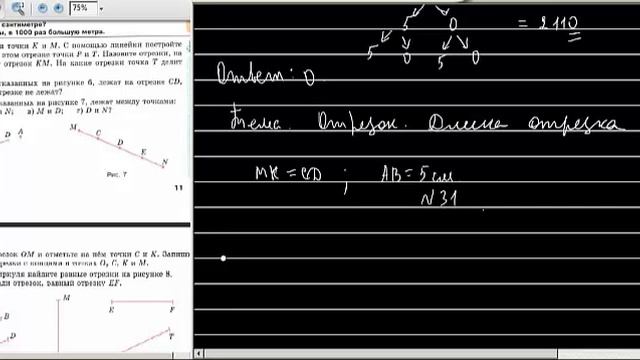The height and width of the screenshot is (360, 640).
Task: Click the white dot on the blackboard
Action: [223, 258]
